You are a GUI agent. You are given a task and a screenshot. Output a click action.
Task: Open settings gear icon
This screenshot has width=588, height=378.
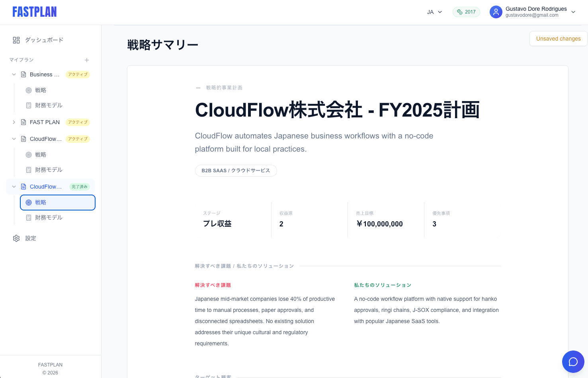click(16, 238)
